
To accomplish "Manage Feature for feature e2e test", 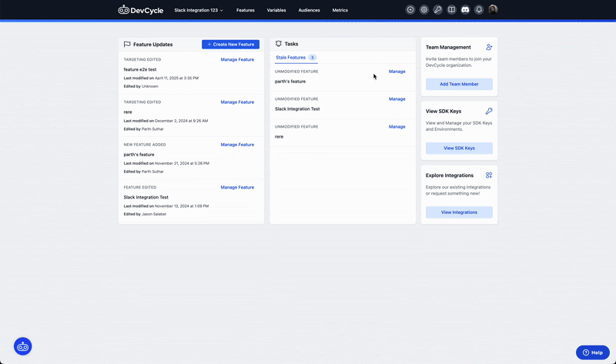I will (237, 60).
